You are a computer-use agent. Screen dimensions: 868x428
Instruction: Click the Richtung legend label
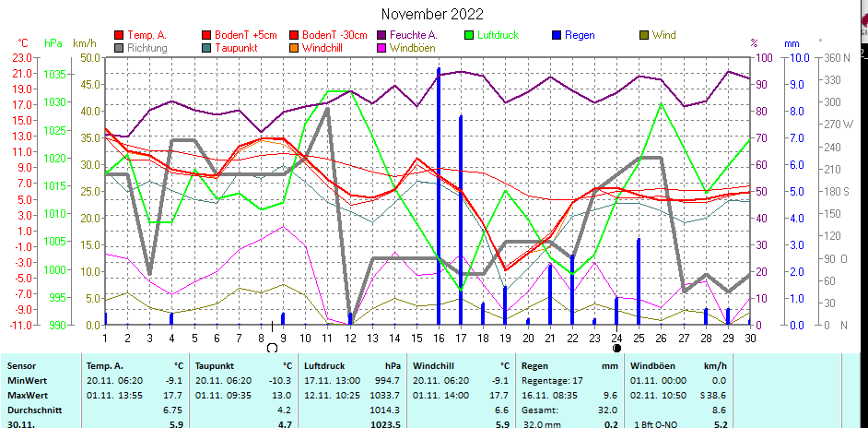pyautogui.click(x=147, y=48)
